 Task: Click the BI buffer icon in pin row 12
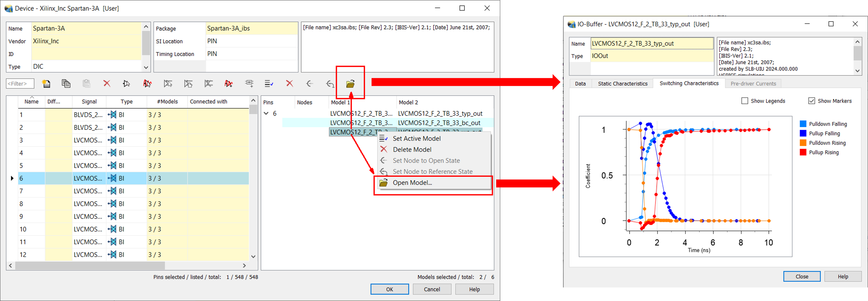[x=112, y=254]
